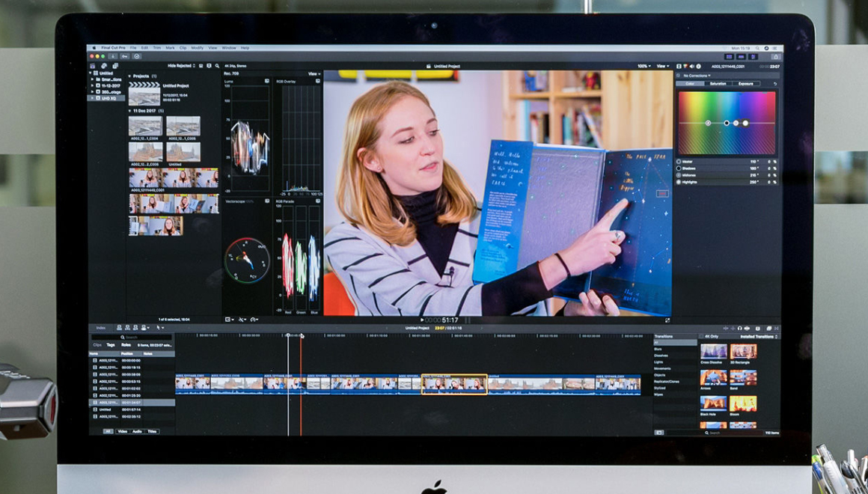Collapse the Projects section triangle
The width and height of the screenshot is (868, 494).
coord(130,76)
